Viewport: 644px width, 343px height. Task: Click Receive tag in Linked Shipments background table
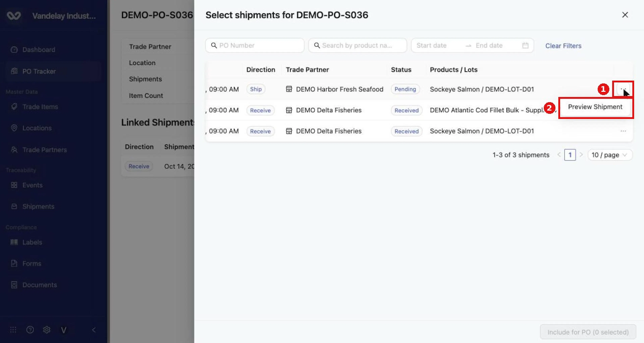click(139, 166)
